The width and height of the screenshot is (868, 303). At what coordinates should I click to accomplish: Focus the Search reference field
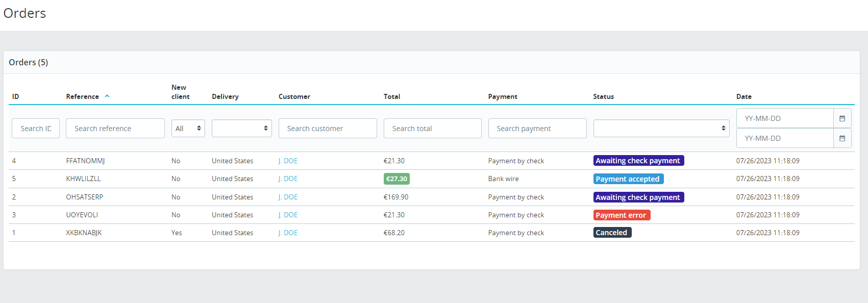pyautogui.click(x=115, y=129)
